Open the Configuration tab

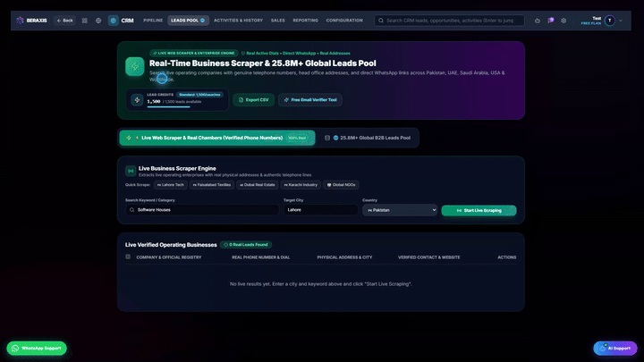click(x=344, y=21)
